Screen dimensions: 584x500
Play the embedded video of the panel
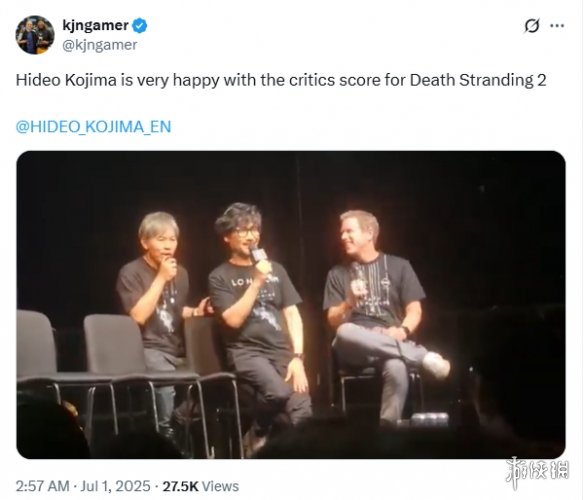(x=291, y=304)
